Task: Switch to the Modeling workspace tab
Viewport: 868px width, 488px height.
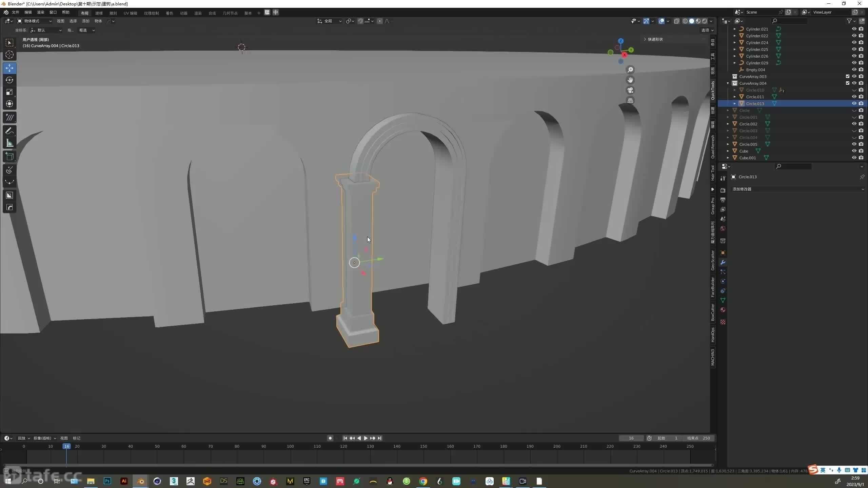Action: tap(99, 13)
